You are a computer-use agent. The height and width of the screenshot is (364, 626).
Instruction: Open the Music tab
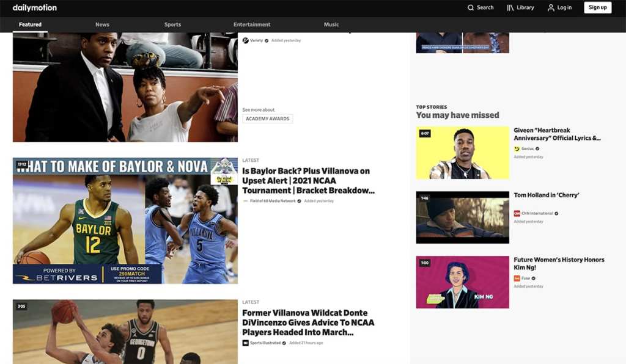click(331, 24)
